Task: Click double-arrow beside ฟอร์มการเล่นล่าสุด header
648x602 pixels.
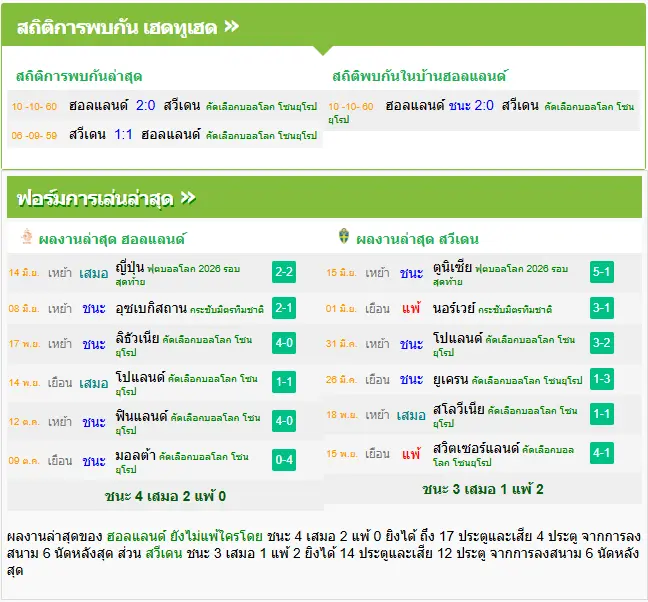Action: [188, 198]
